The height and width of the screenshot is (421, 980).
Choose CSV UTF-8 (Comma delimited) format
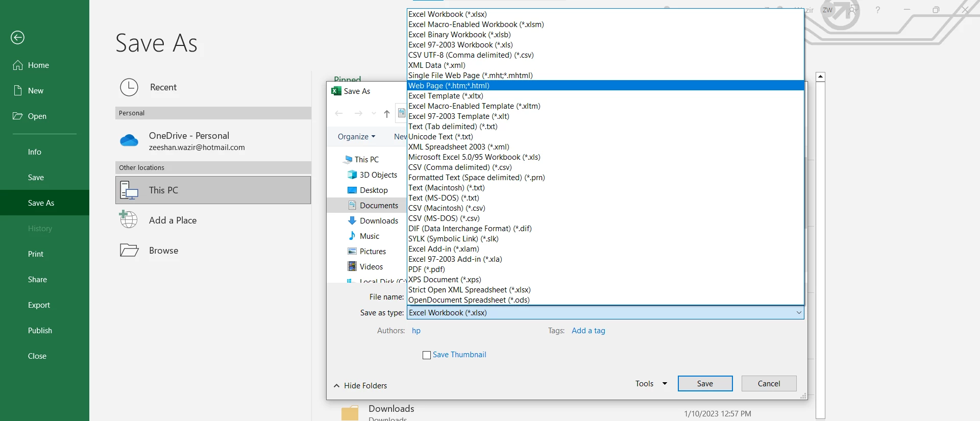pos(605,55)
